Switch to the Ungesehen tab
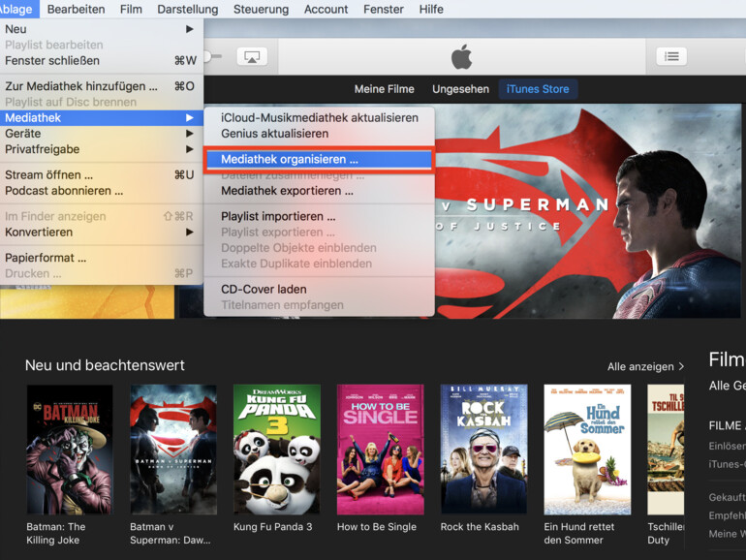The width and height of the screenshot is (746, 560). (x=460, y=89)
